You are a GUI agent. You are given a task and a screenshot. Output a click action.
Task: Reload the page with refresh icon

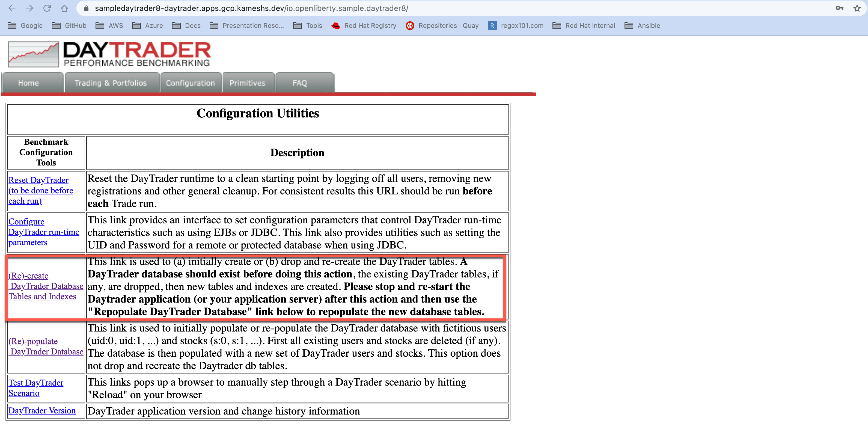(x=47, y=8)
